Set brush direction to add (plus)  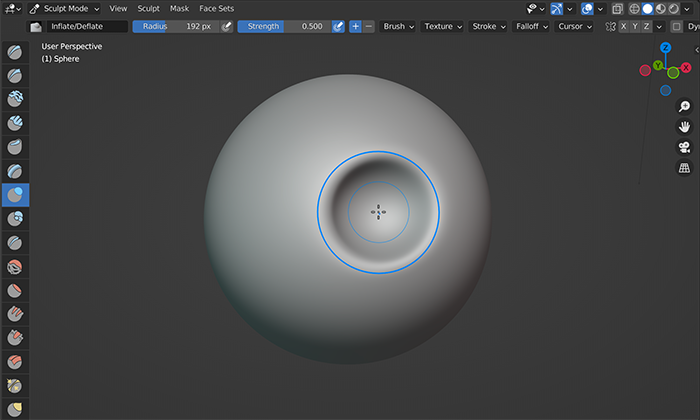[x=355, y=27]
